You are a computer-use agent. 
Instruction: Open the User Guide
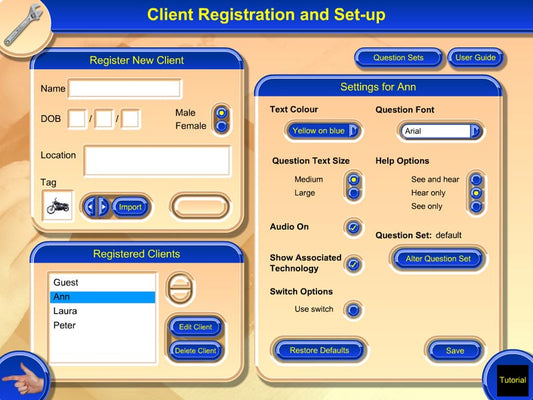475,58
